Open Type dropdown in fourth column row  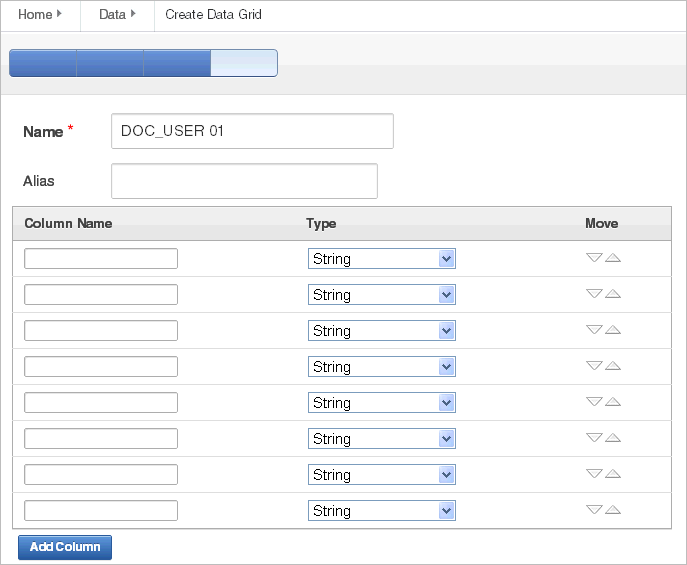(382, 366)
